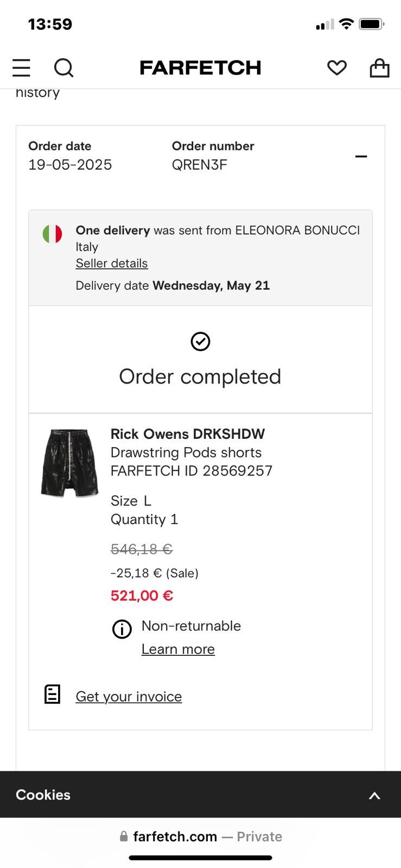
Task: Open the hamburger menu
Action: [x=21, y=68]
